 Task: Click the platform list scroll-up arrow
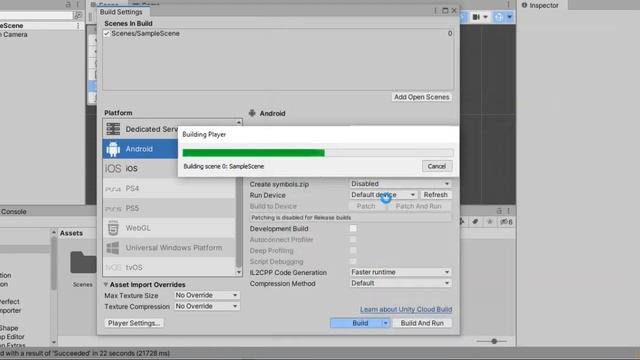tap(239, 122)
